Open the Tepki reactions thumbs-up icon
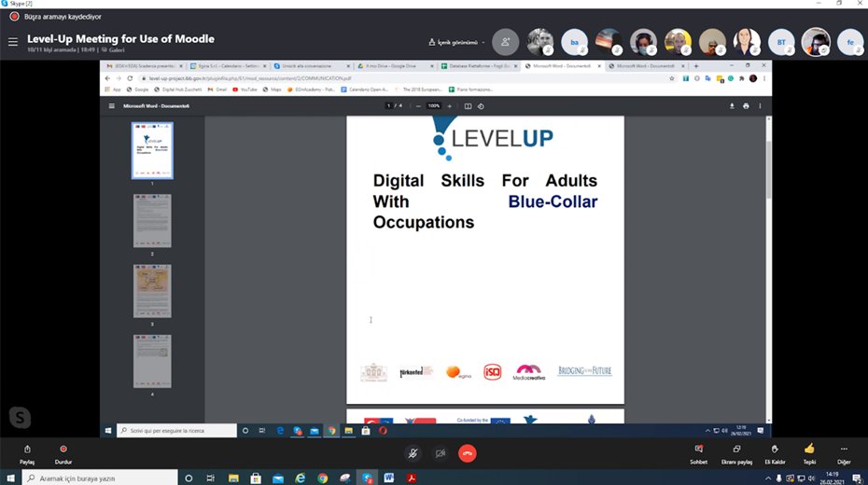This screenshot has height=485, width=868. pos(809,452)
